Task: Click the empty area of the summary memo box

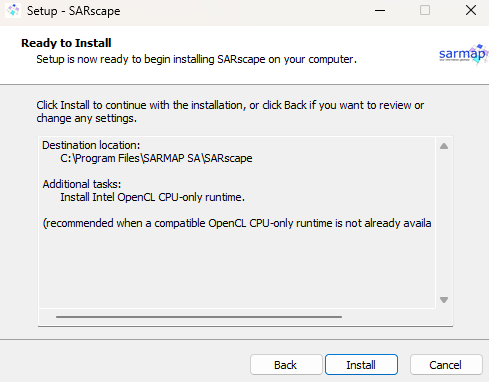Action: (237, 267)
